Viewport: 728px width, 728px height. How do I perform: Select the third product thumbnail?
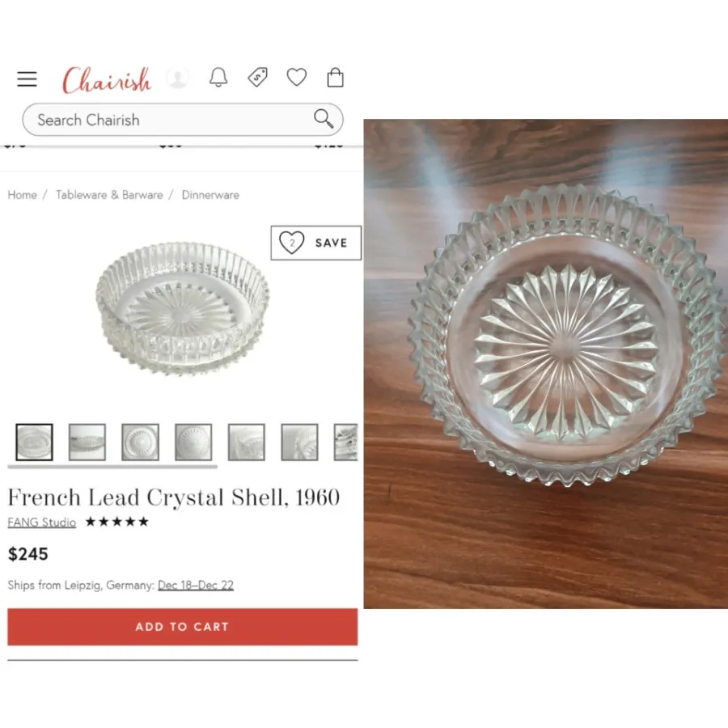[x=140, y=442]
